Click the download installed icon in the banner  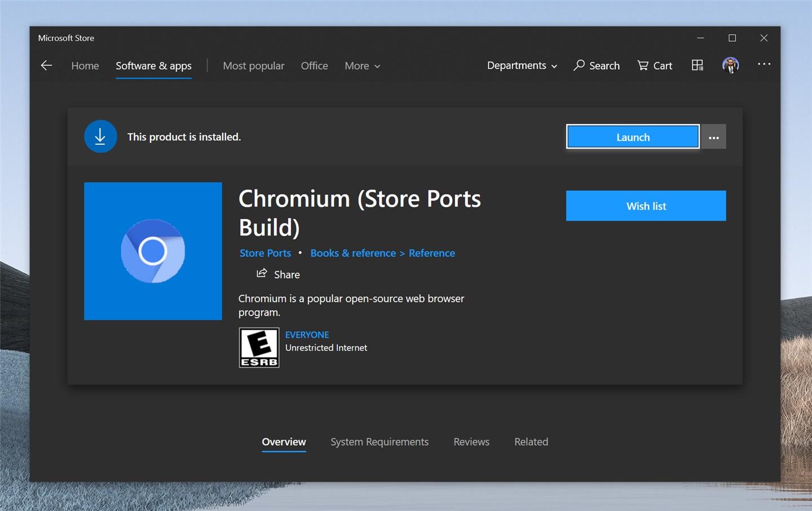click(100, 136)
